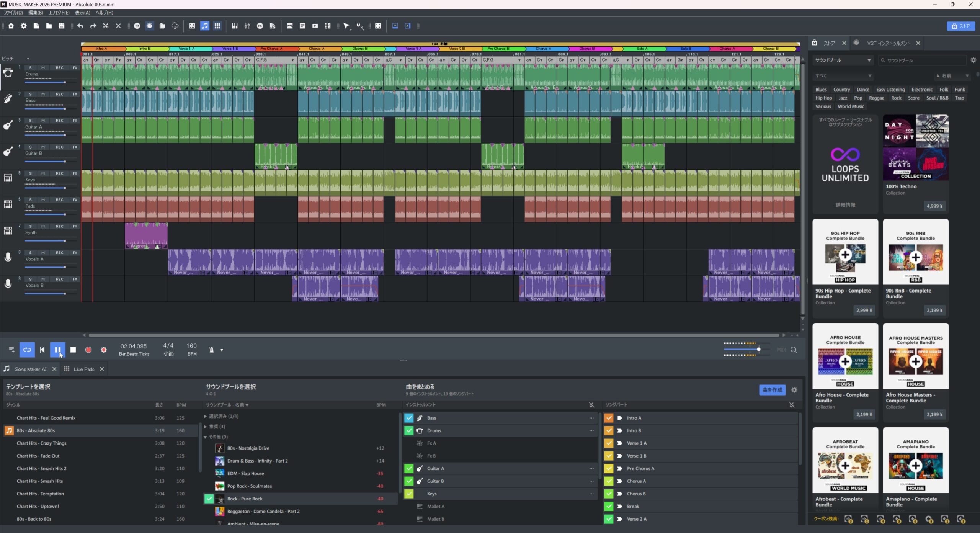Toggle the loop playback icon

click(27, 350)
